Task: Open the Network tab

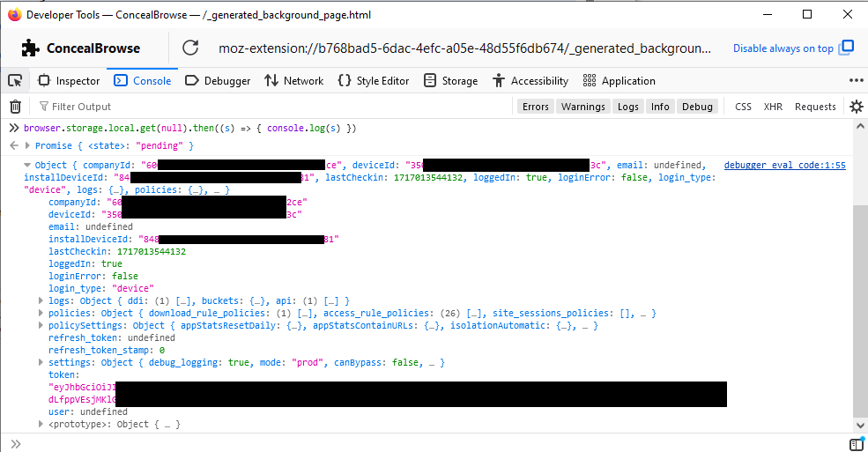Action: 294,81
